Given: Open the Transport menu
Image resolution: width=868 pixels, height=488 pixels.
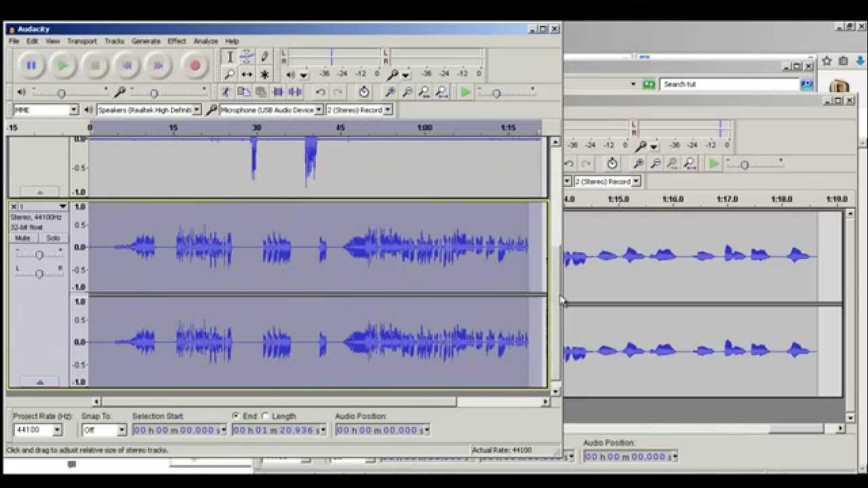Looking at the screenshot, I should 82,41.
